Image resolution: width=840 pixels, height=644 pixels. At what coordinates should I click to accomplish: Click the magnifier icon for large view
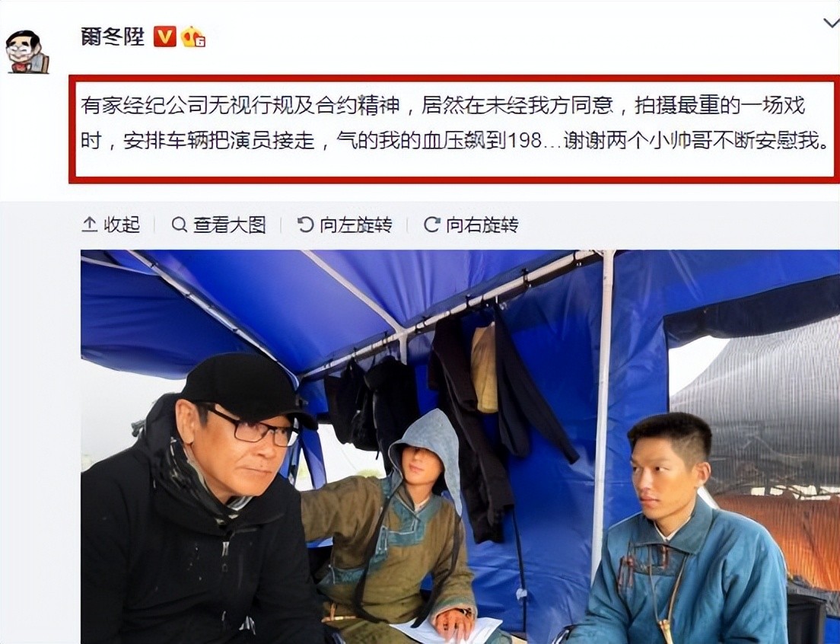[179, 225]
